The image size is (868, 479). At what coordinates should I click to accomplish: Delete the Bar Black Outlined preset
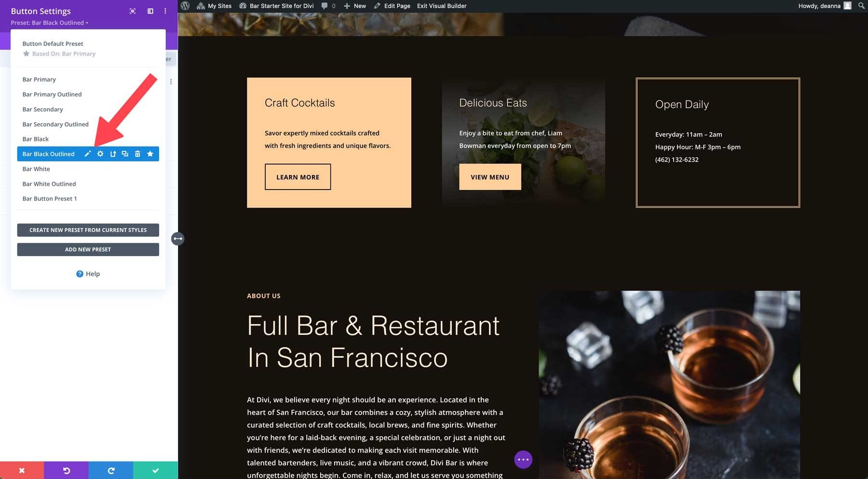(x=137, y=154)
